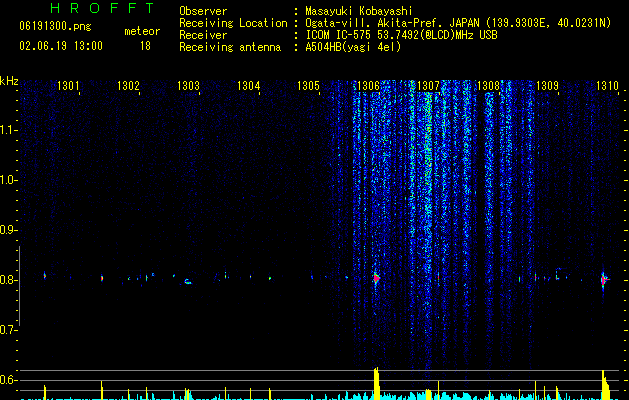Click the 0.8 kHz axis label
This screenshot has height=400, width=629.
(x=8, y=280)
